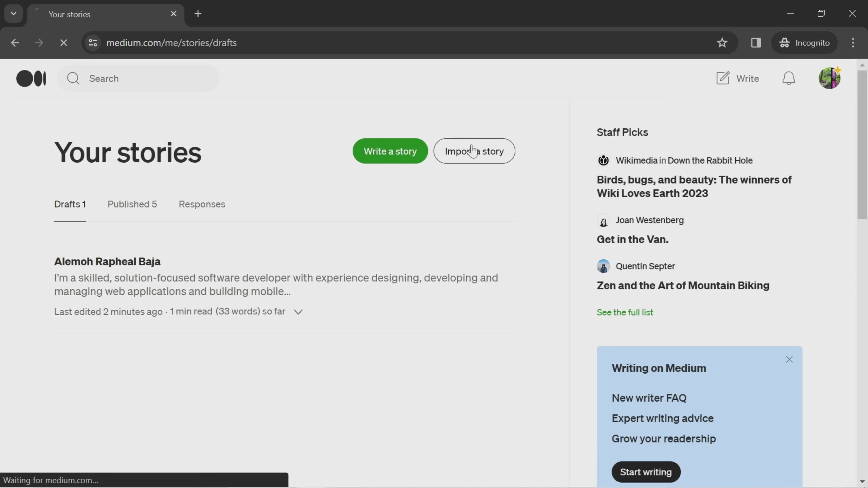Click the Incognito mode icon
The image size is (868, 488).
click(x=785, y=42)
